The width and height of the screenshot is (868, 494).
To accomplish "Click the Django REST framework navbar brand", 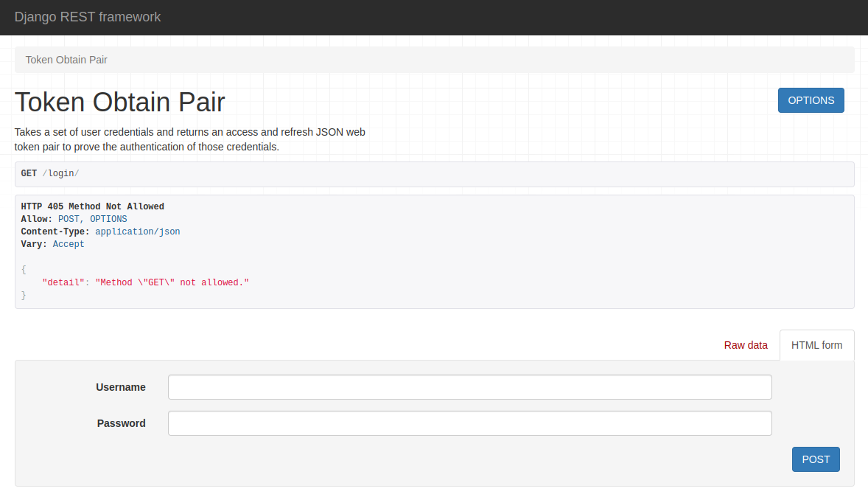I will coord(87,17).
